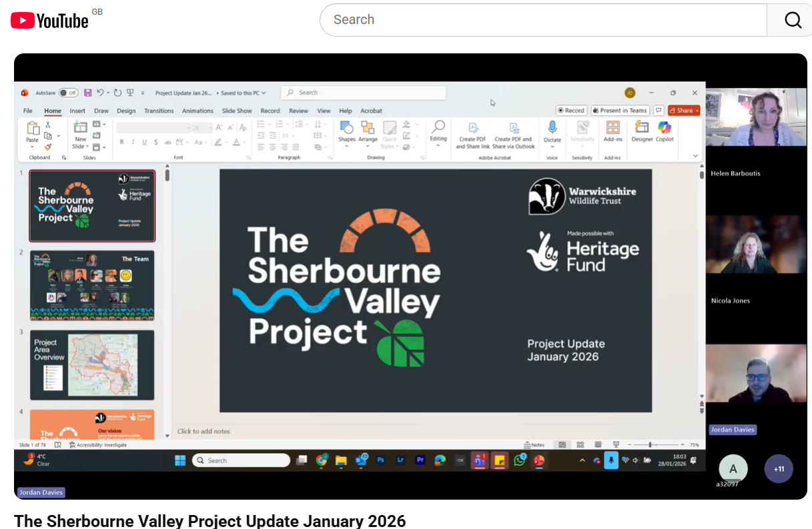Switch to Slide Sorter view icon
The height and width of the screenshot is (529, 812).
coord(580,445)
